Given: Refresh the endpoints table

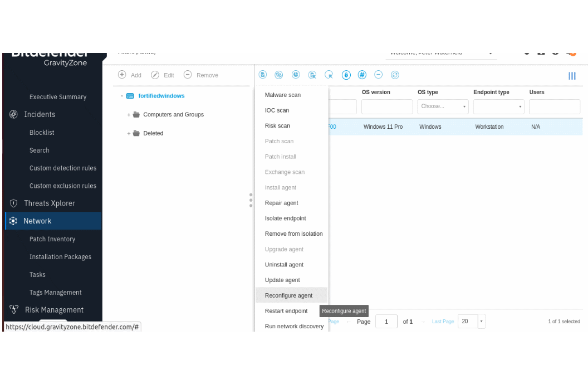Looking at the screenshot, I should tap(395, 75).
